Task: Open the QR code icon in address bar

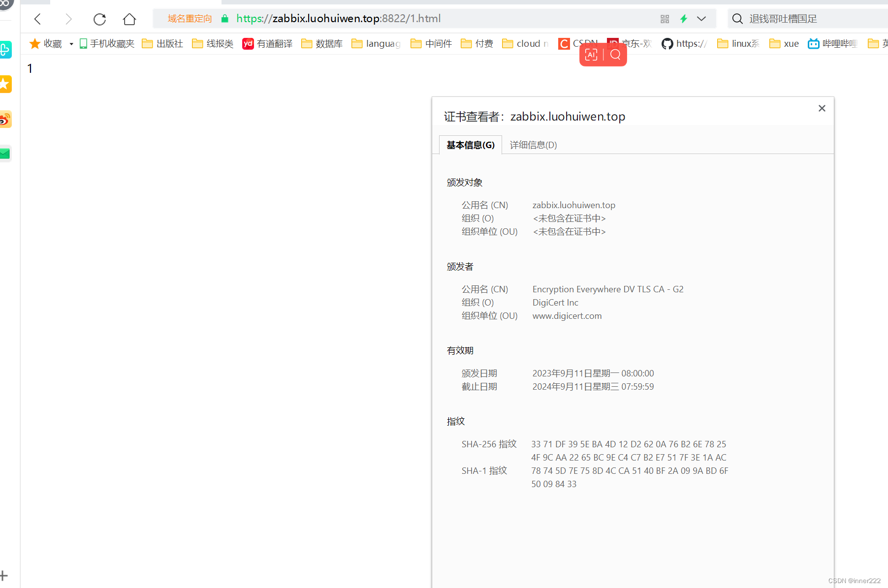Action: coord(665,19)
